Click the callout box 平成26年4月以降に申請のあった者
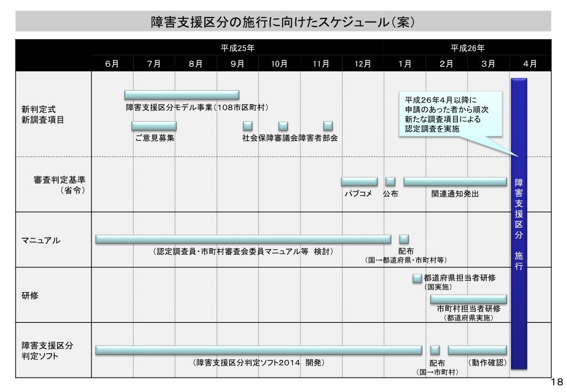Image resolution: width=567 pixels, height=392 pixels. [x=451, y=114]
